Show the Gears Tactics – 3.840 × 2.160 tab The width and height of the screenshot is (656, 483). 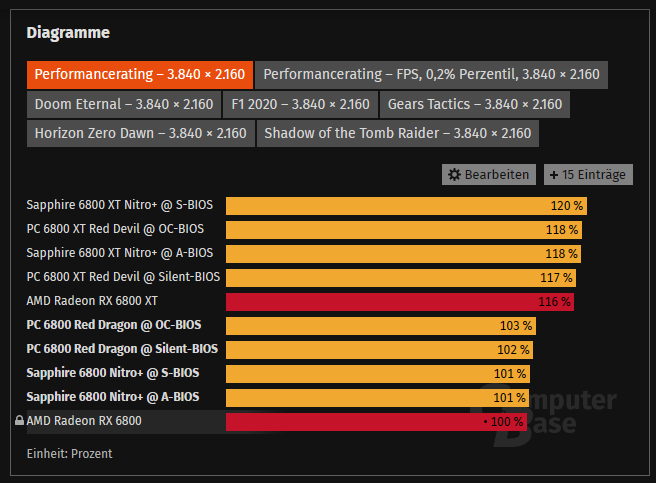click(x=475, y=104)
